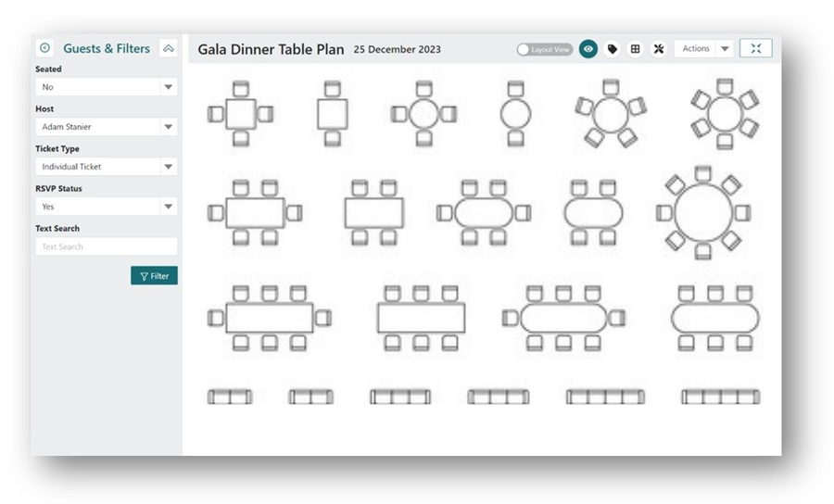Select the oval table with four chairs
The height and width of the screenshot is (504, 834).
coord(593,213)
